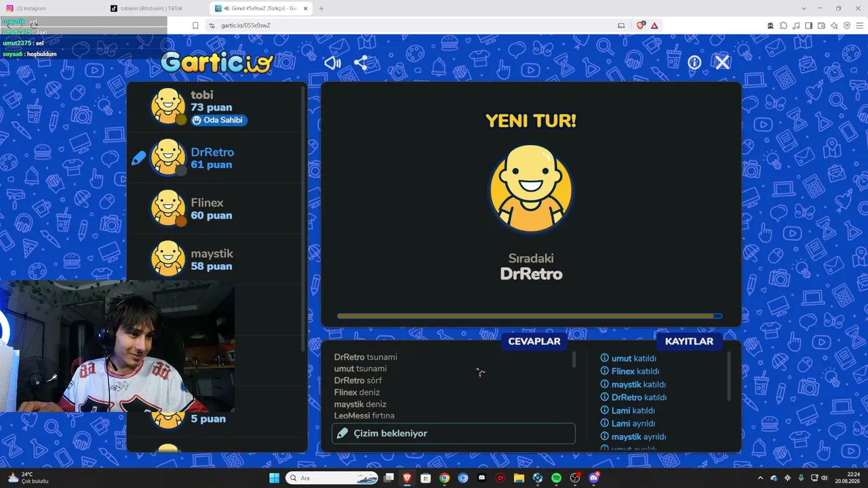
Task: Share the Gartic.io room link
Action: [361, 63]
